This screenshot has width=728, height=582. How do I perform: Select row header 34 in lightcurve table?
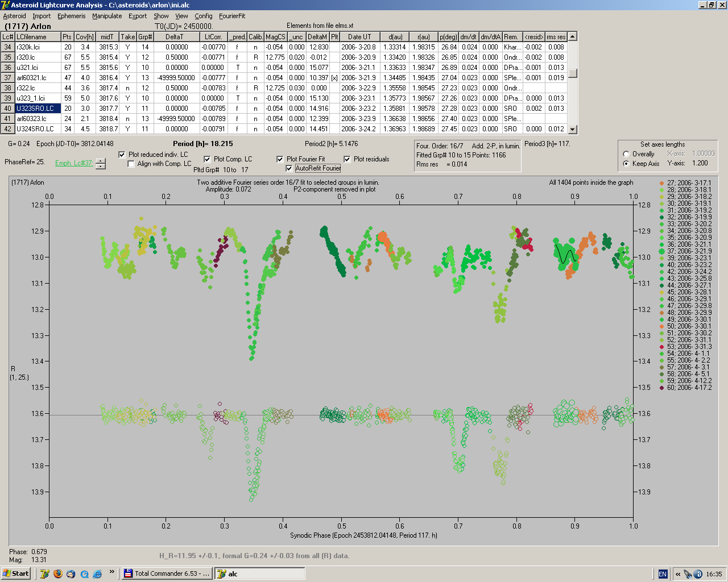click(8, 47)
